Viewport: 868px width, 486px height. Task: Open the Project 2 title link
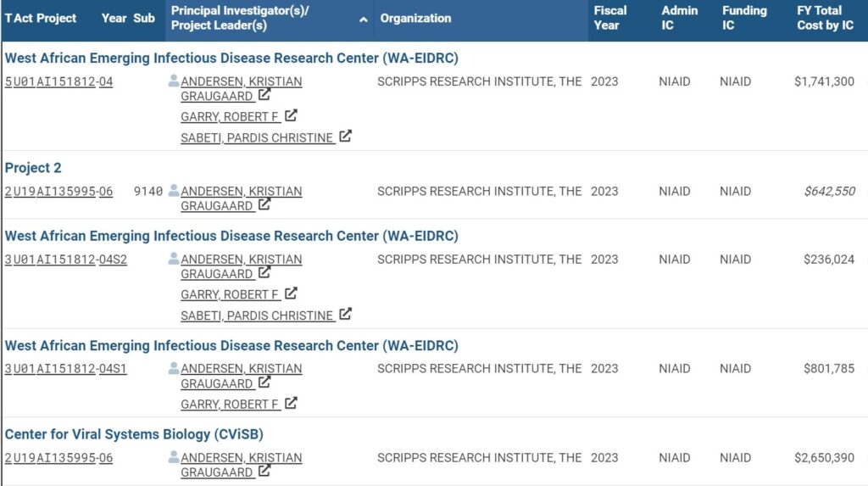point(33,167)
